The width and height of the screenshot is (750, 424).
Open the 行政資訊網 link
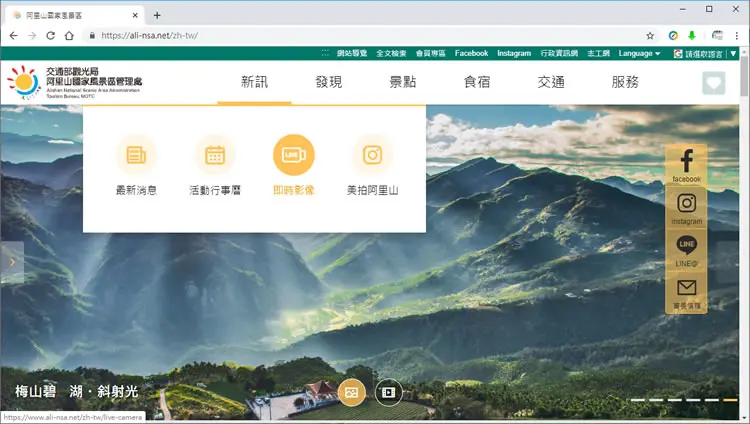(559, 54)
